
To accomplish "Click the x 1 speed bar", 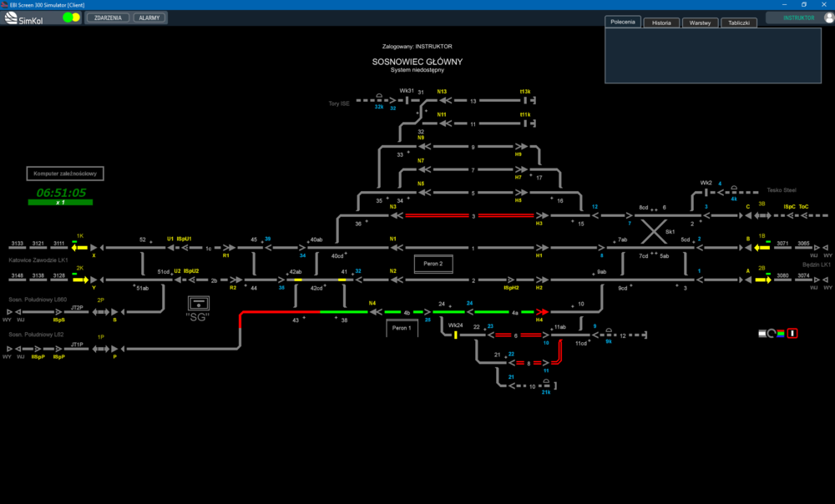I will pos(60,202).
